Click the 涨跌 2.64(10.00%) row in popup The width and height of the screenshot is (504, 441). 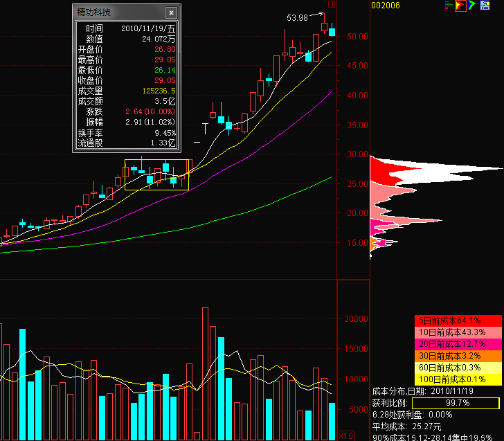[x=125, y=111]
